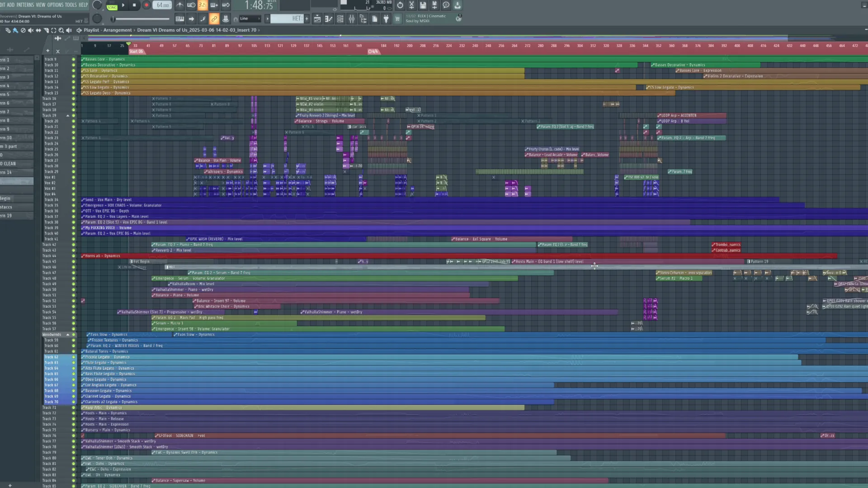Open the Line snap dropdown
The image size is (868, 488).
tap(250, 19)
